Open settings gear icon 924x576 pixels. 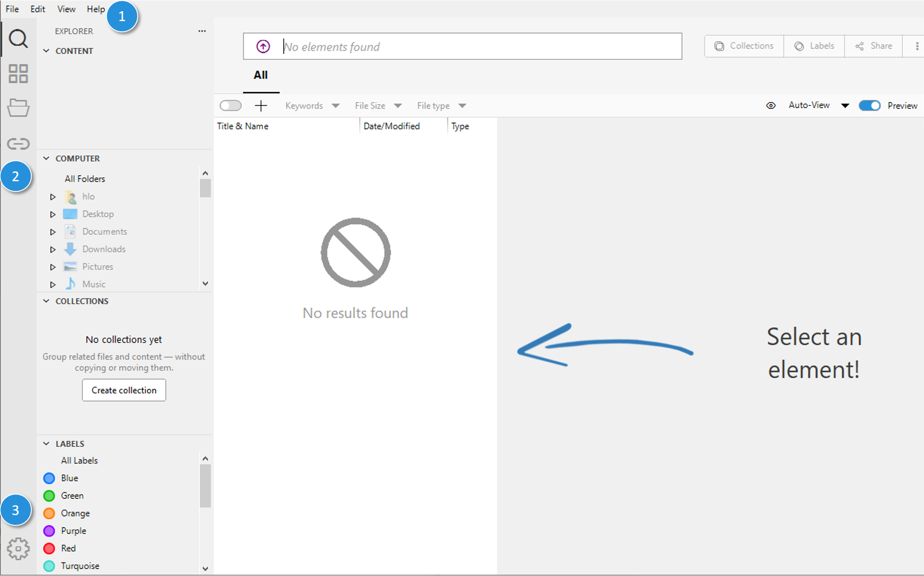(18, 548)
